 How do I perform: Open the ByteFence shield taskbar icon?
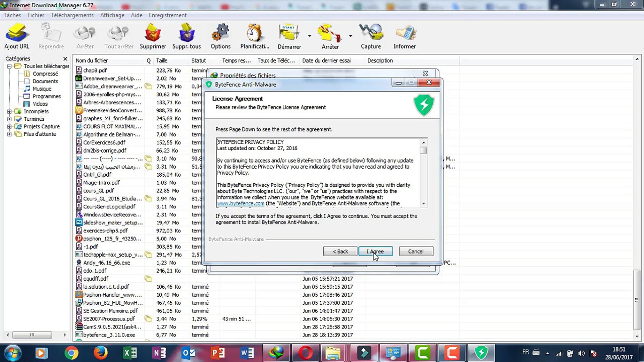tap(482, 353)
